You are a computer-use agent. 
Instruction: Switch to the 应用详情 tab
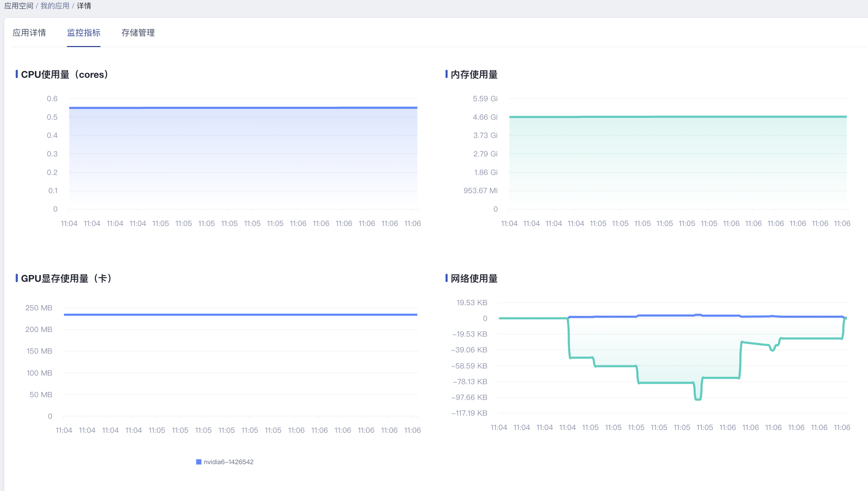tap(29, 33)
